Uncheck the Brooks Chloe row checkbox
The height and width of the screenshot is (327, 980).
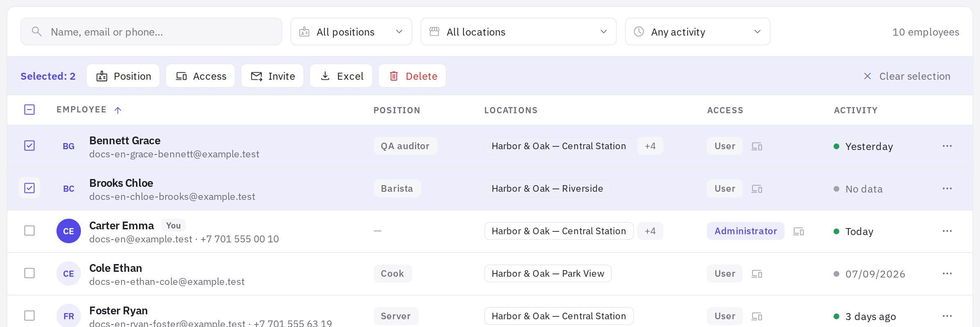pyautogui.click(x=29, y=188)
